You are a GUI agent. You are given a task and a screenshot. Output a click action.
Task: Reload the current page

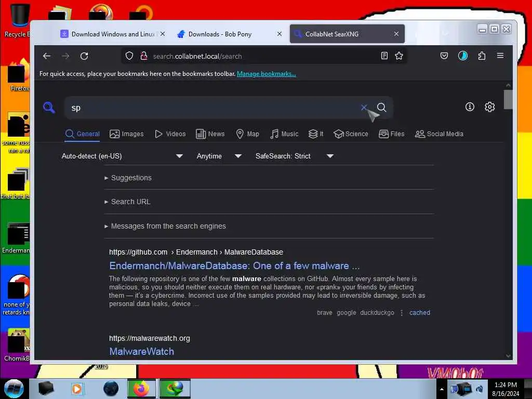click(x=84, y=56)
